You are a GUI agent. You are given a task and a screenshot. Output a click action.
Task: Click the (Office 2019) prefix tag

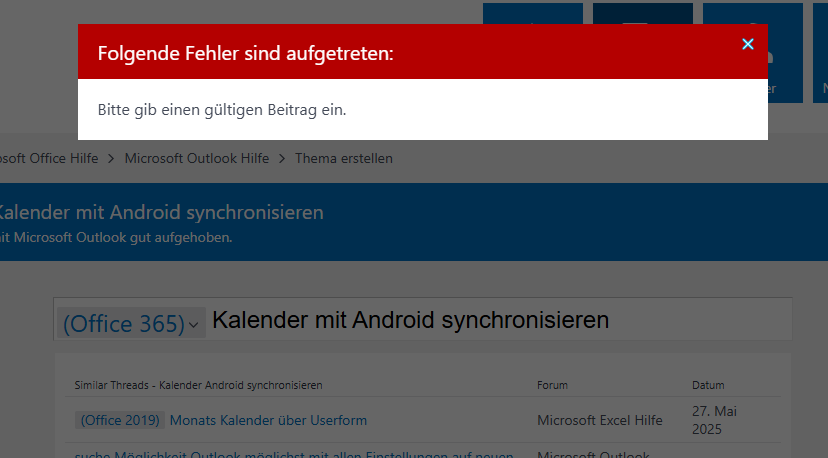point(120,420)
